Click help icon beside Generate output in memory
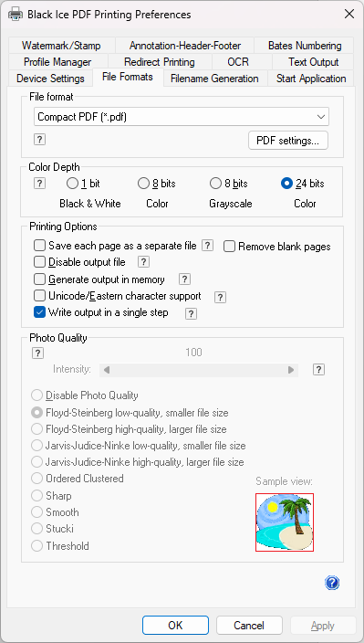The width and height of the screenshot is (364, 643). click(x=184, y=279)
